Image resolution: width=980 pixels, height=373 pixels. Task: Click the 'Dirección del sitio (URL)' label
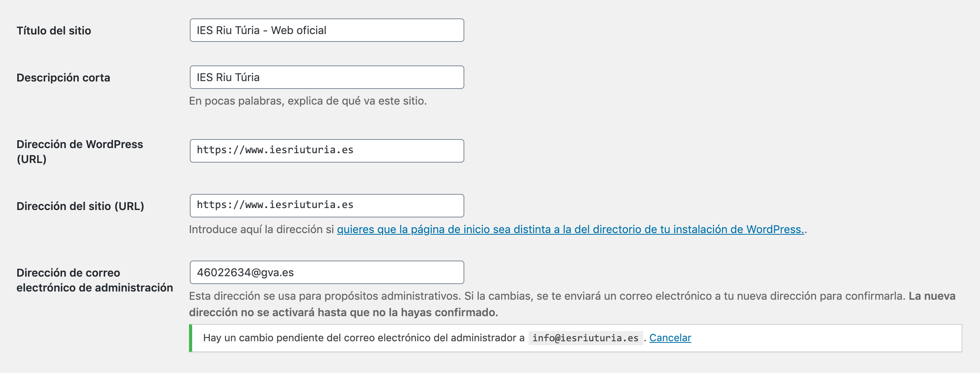(80, 206)
